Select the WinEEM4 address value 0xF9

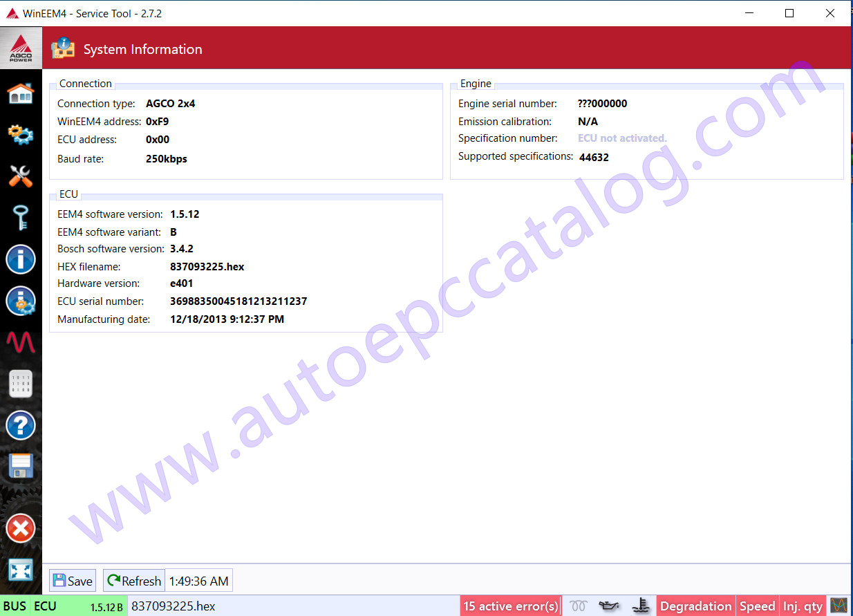[158, 122]
